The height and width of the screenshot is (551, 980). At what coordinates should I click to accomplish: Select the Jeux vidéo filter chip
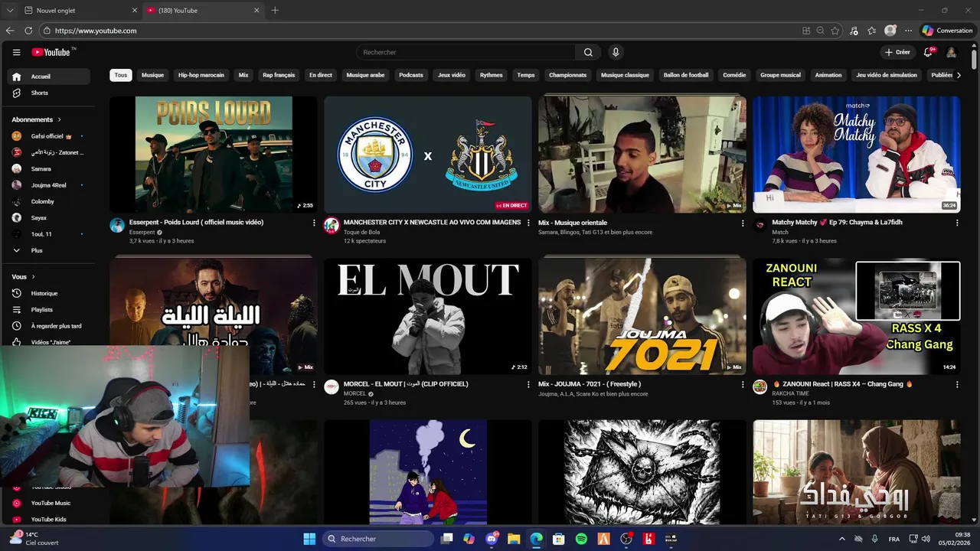coord(452,75)
